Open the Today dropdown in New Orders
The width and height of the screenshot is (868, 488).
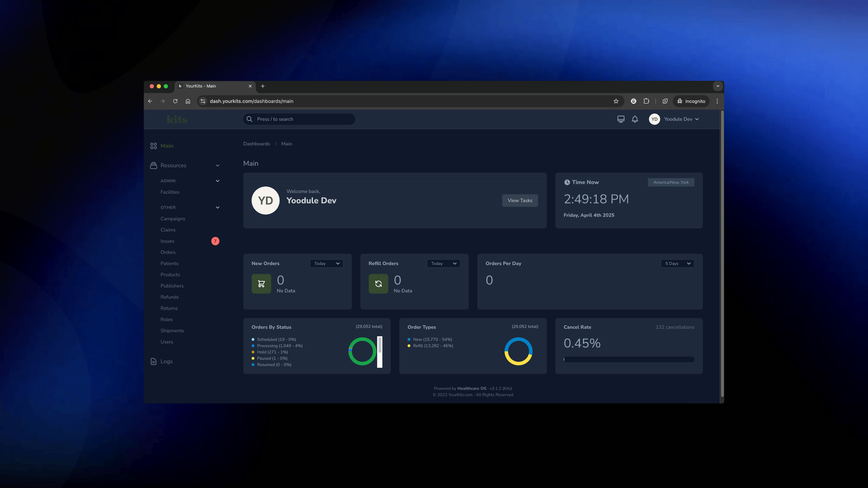[x=326, y=263]
